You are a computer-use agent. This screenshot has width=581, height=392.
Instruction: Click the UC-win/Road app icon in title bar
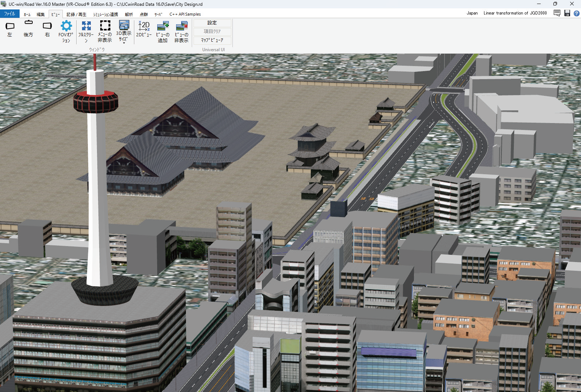(x=4, y=4)
